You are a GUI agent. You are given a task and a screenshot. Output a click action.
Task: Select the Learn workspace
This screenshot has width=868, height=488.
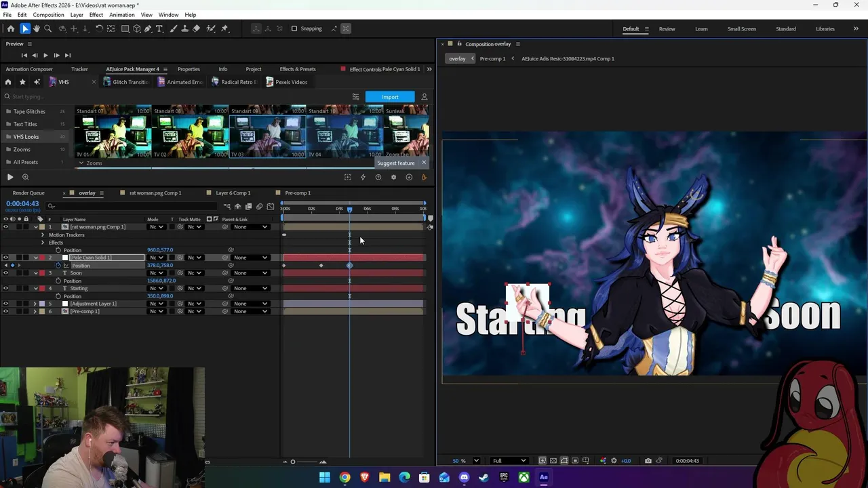point(701,28)
